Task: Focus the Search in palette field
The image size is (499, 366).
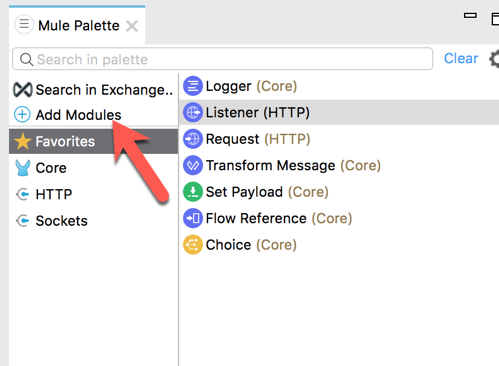Action: pos(222,59)
